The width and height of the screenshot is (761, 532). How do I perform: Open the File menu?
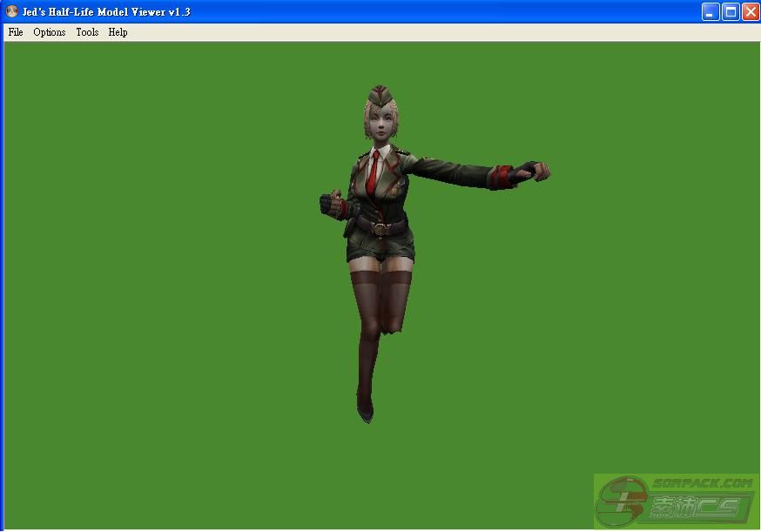[x=16, y=32]
